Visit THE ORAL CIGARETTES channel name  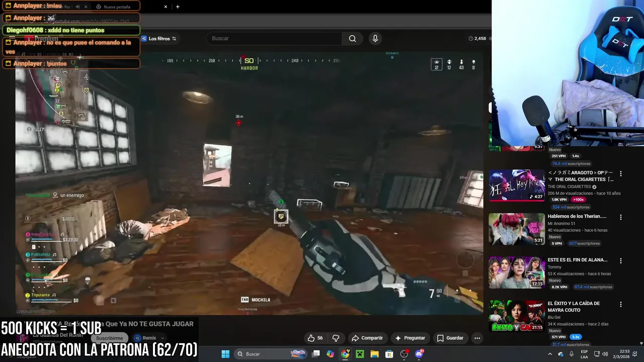pos(569,187)
